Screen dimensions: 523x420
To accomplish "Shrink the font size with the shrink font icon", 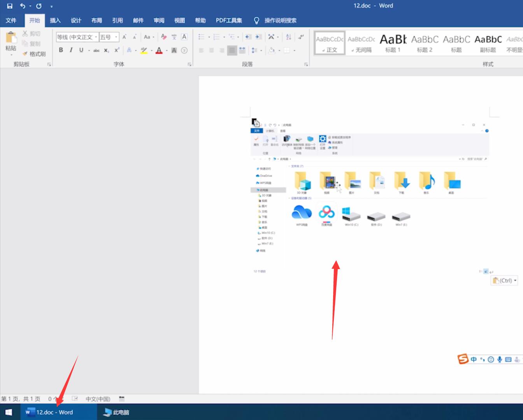I will point(135,37).
